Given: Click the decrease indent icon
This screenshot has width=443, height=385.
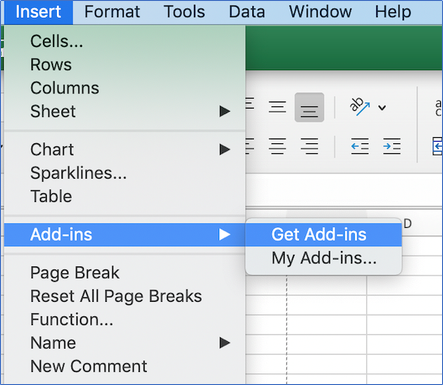Looking at the screenshot, I should [x=360, y=146].
